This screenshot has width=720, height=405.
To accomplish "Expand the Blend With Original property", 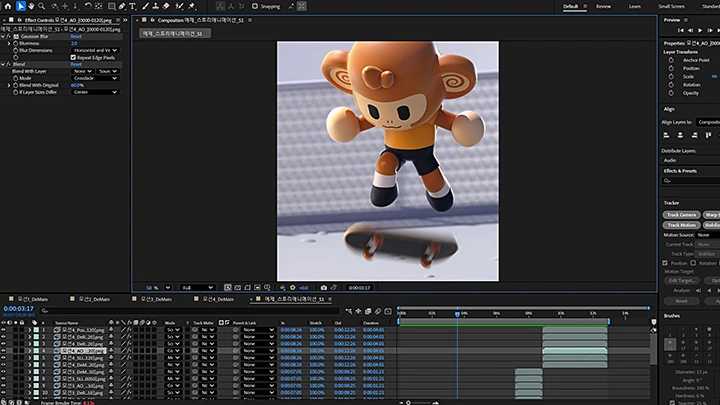I will (9, 85).
